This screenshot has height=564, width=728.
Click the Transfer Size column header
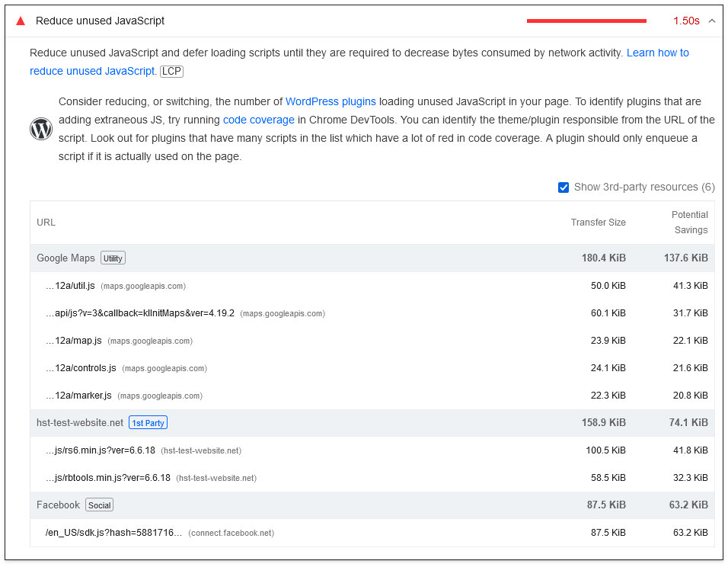(x=598, y=223)
